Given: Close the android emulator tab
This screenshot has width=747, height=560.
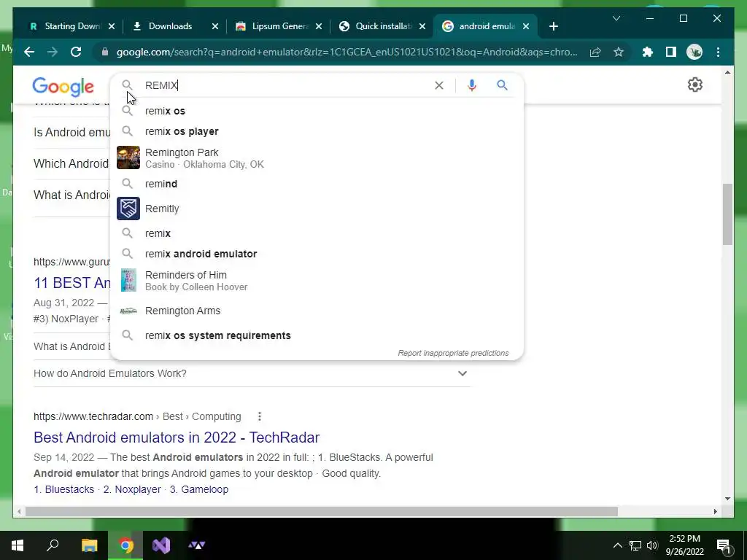Looking at the screenshot, I should [526, 26].
